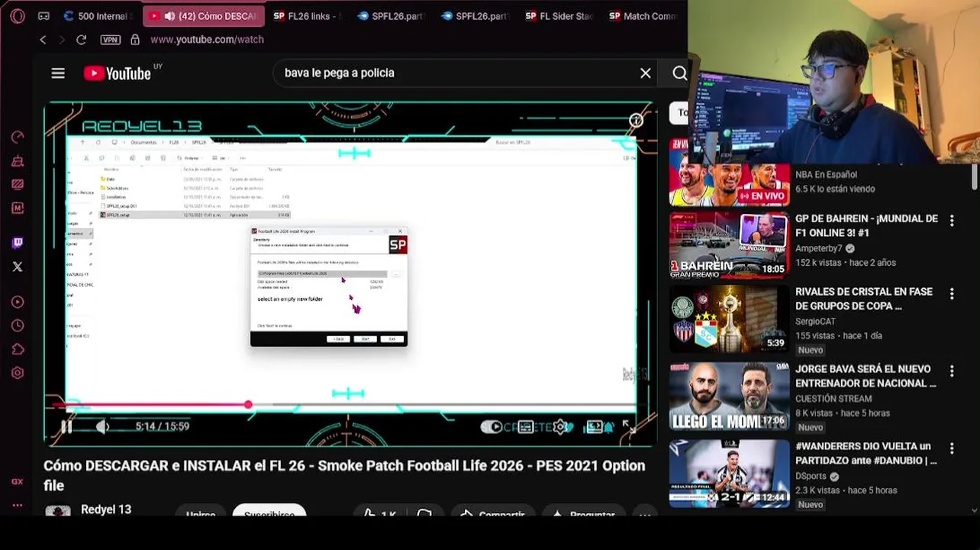Viewport: 980px width, 550px height.
Task: Open the Redyel 13 channel avatar
Action: (58, 510)
